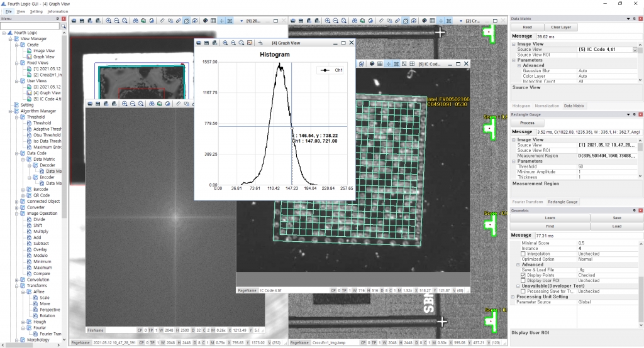
Task: Toggle the grid icon in view [2] toolbar
Action: point(433,21)
